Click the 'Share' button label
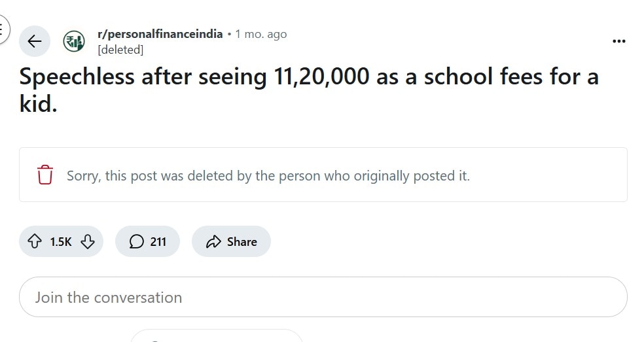 (x=242, y=242)
